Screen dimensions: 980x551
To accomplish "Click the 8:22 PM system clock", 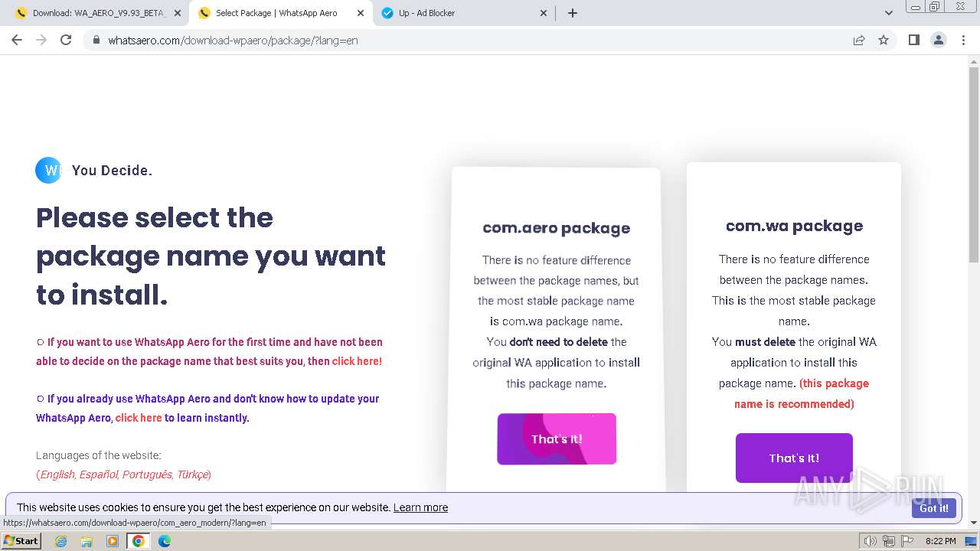I will tap(941, 541).
